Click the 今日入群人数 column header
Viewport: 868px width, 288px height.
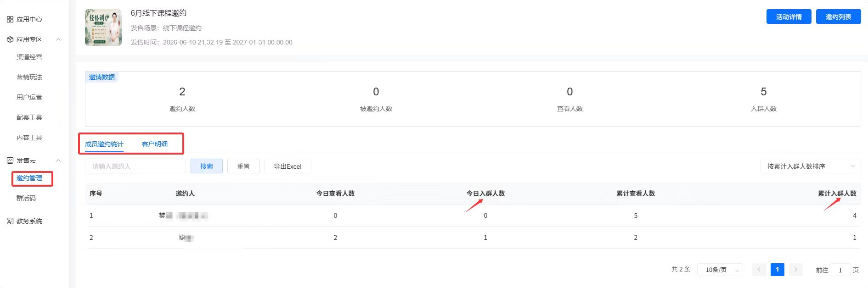click(486, 194)
